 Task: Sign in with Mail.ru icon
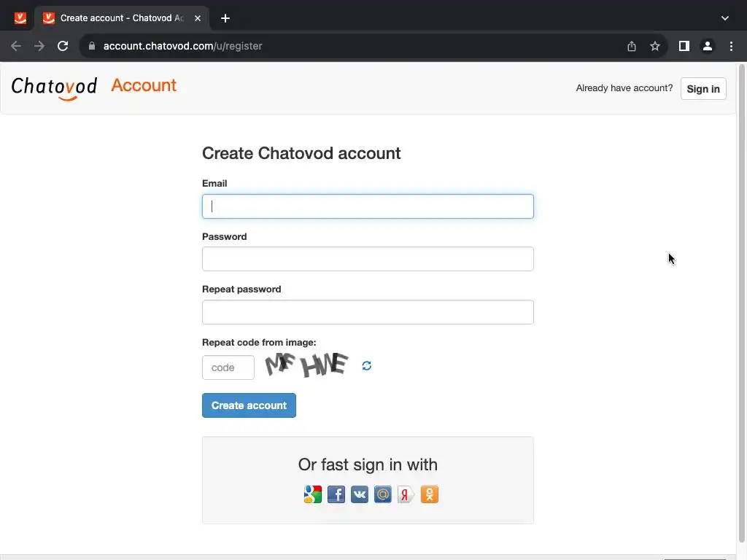click(x=382, y=495)
